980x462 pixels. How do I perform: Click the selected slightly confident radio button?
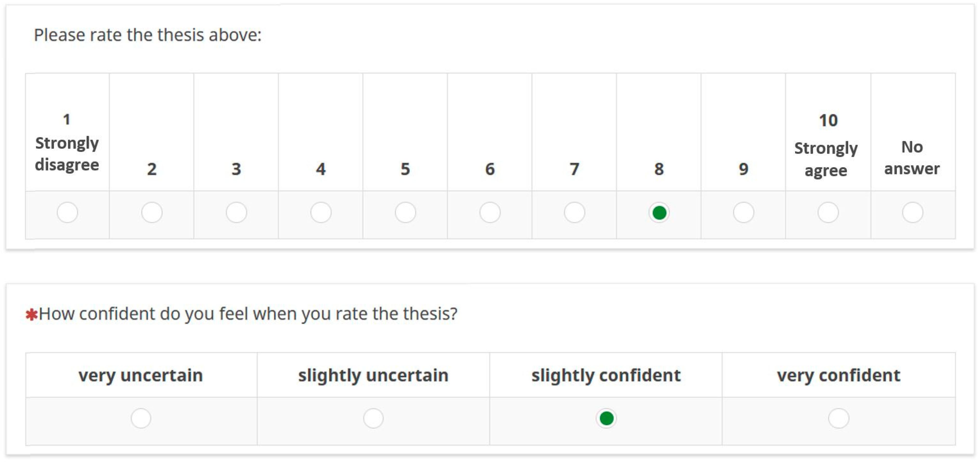[606, 418]
